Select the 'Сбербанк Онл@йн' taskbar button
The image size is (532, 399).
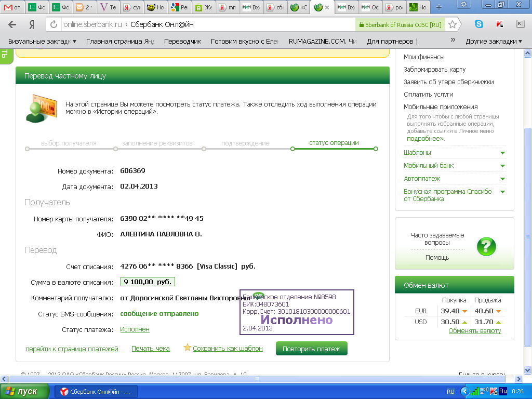pyautogui.click(x=96, y=392)
